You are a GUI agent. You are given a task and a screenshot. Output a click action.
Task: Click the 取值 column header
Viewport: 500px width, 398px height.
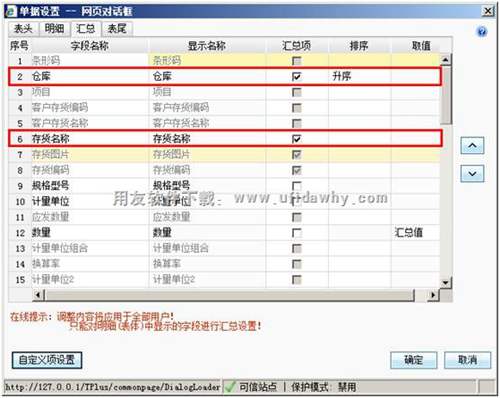pos(421,46)
